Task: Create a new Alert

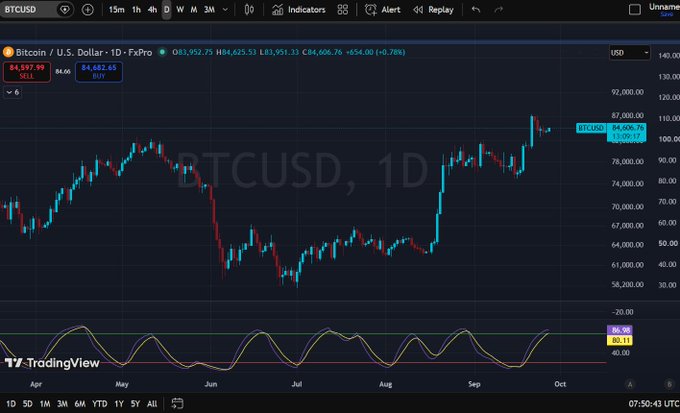Action: click(x=382, y=10)
